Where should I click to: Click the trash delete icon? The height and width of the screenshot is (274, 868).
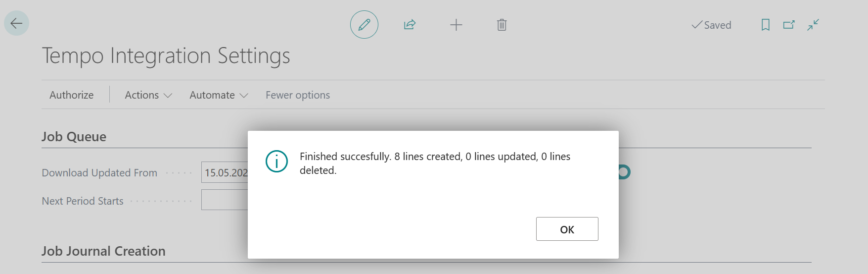[502, 25]
